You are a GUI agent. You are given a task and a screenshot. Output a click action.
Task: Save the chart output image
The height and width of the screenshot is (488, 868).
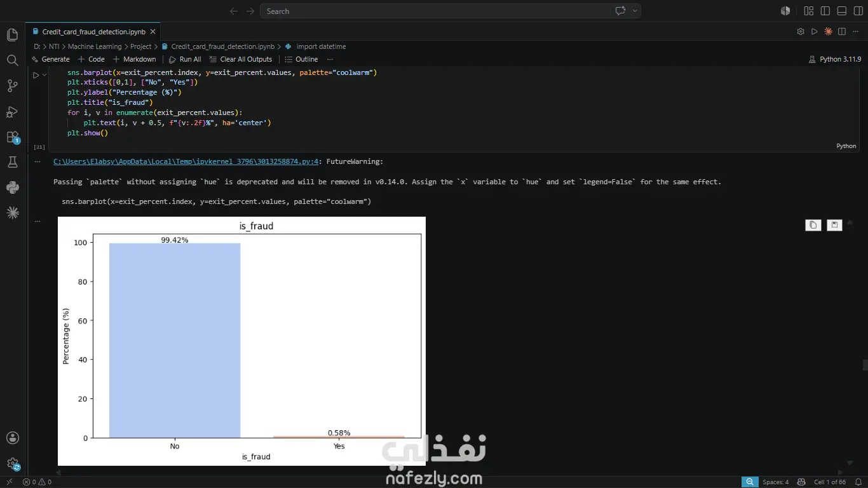(x=835, y=225)
